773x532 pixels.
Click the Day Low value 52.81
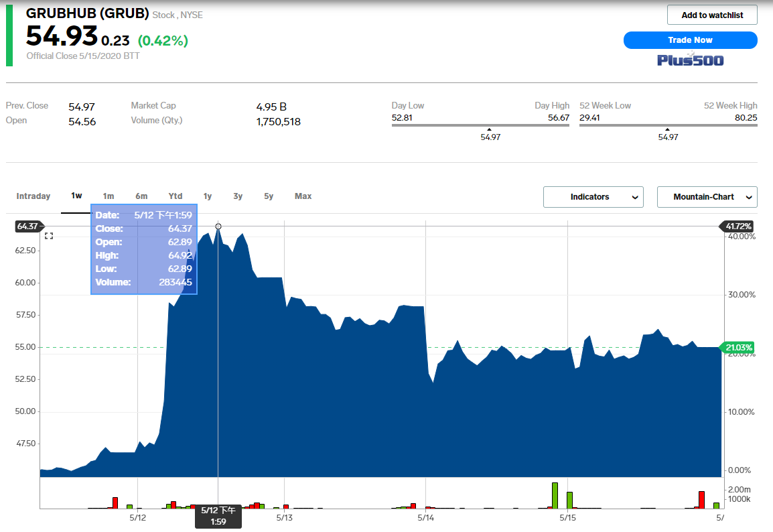(x=402, y=118)
